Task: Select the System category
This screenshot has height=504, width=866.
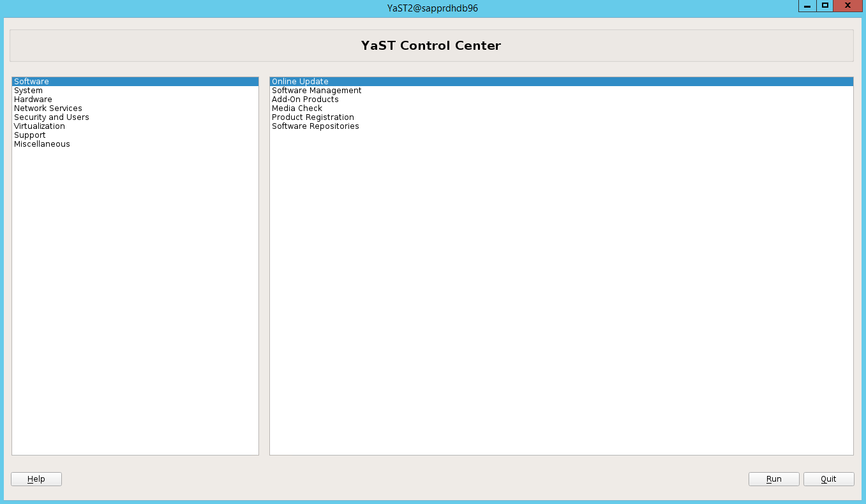Action: [x=135, y=91]
